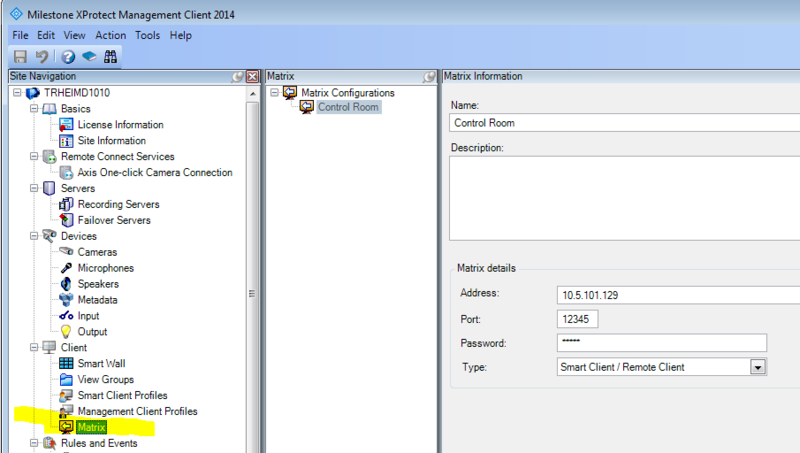Click the Failover Servers icon
The image size is (800, 453).
pyautogui.click(x=66, y=220)
